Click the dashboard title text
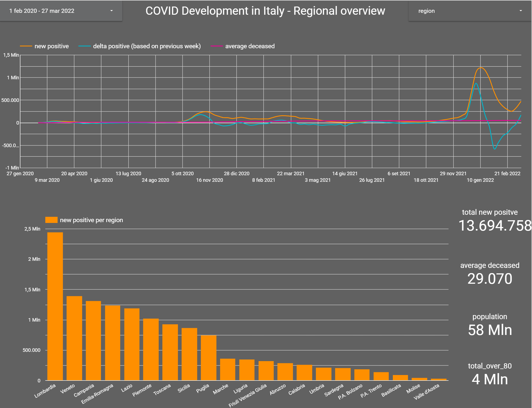Viewport: 532px width, 408px height. (265, 11)
